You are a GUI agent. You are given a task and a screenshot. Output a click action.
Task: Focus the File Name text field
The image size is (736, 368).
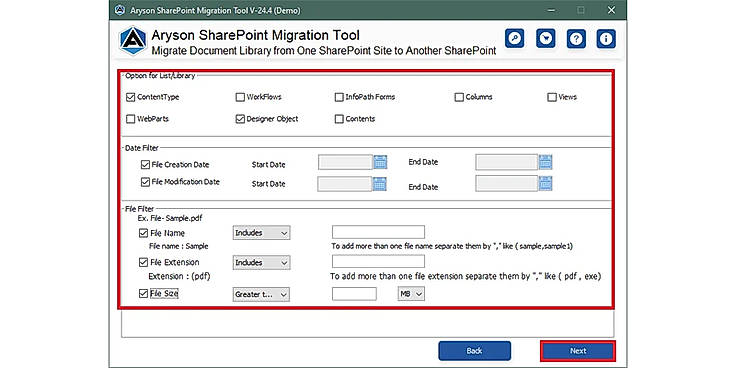[378, 232]
